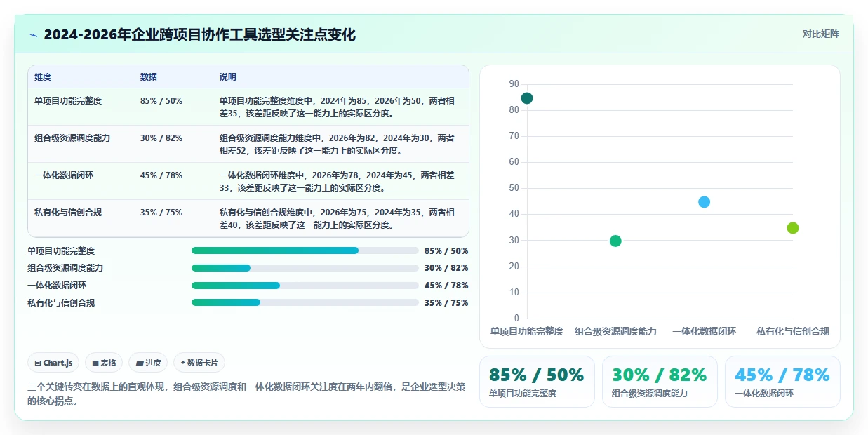Click the green chart point at 30
The height and width of the screenshot is (435, 868).
(x=615, y=241)
